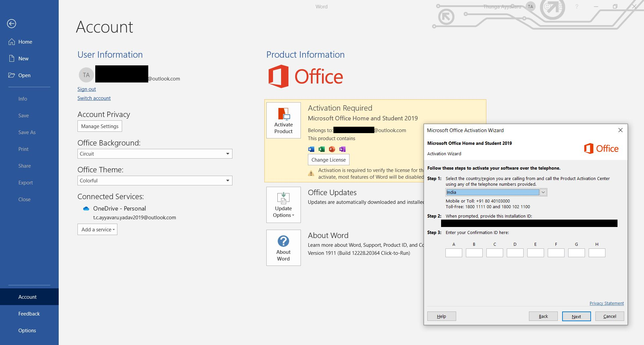Click the Activate Product button

(283, 120)
